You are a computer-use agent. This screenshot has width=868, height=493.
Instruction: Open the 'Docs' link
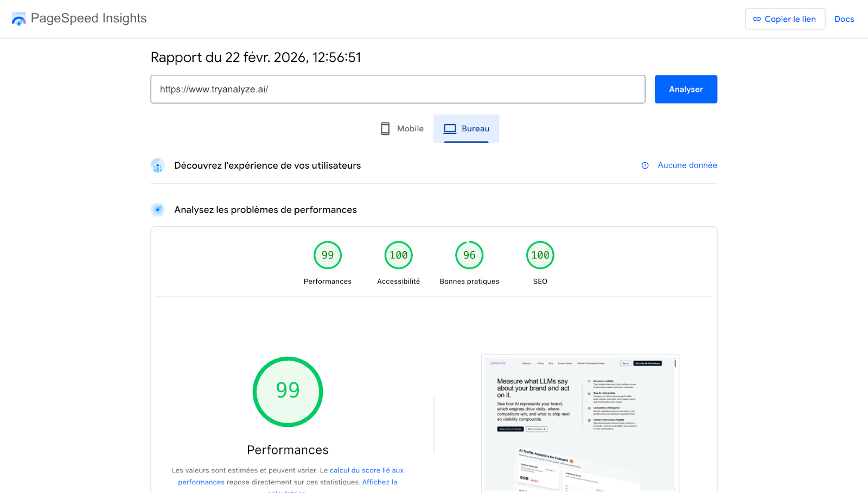coord(844,19)
